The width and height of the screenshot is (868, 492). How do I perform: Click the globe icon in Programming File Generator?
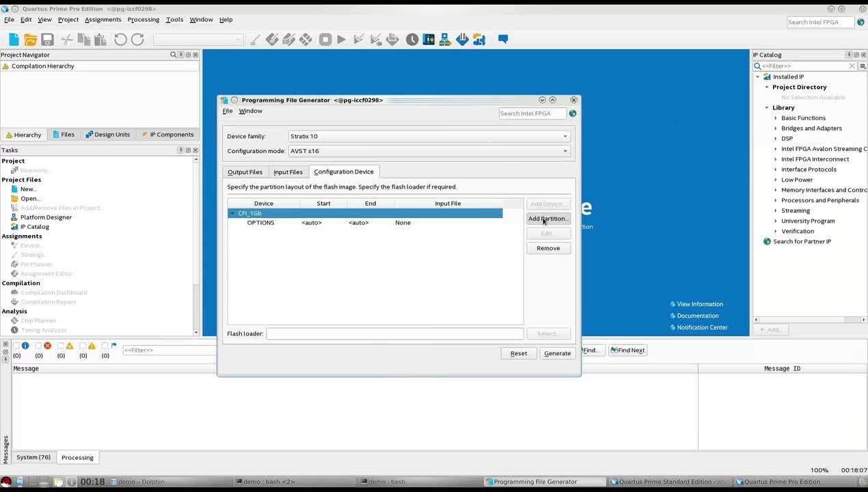573,113
